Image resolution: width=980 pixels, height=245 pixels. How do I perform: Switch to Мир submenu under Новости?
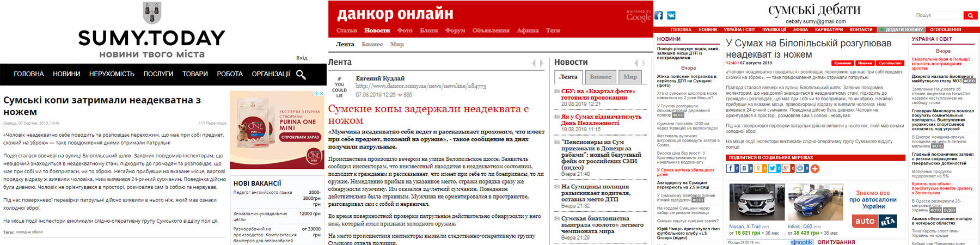tap(397, 45)
